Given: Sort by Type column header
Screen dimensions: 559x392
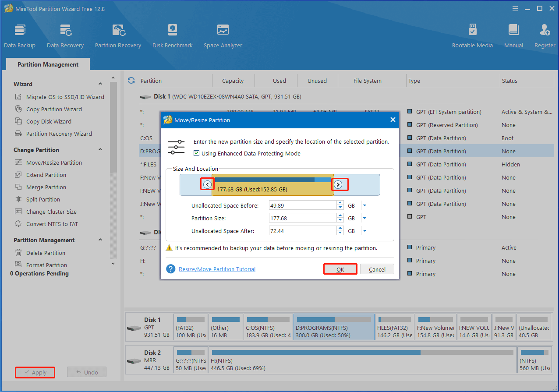Looking at the screenshot, I should tap(453, 81).
